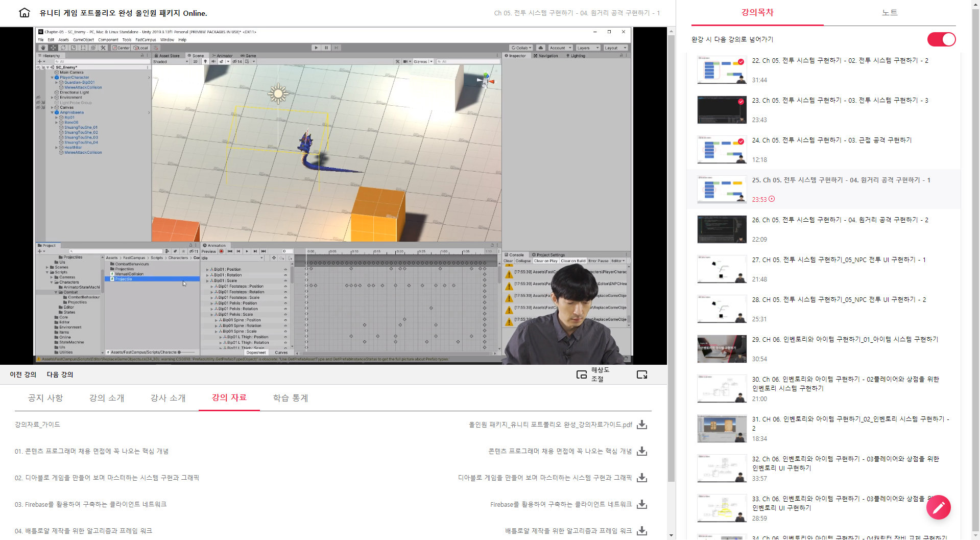Select the Rotate tool in Unity toolbar
This screenshot has width=980, height=540.
click(63, 48)
